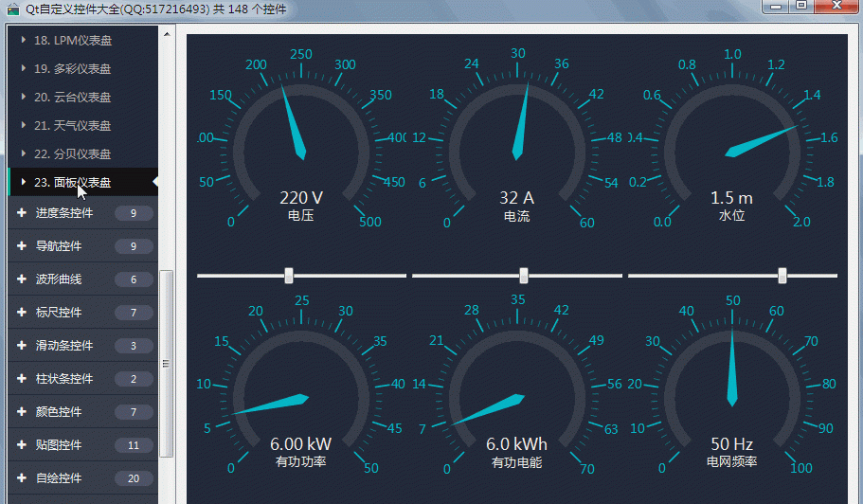Expand the 柱状条控件 group plus icon
This screenshot has width=863, height=504.
[22, 378]
